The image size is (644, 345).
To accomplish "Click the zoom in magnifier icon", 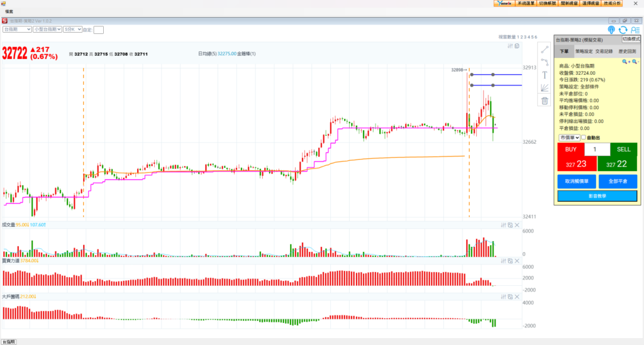I will point(625,62).
